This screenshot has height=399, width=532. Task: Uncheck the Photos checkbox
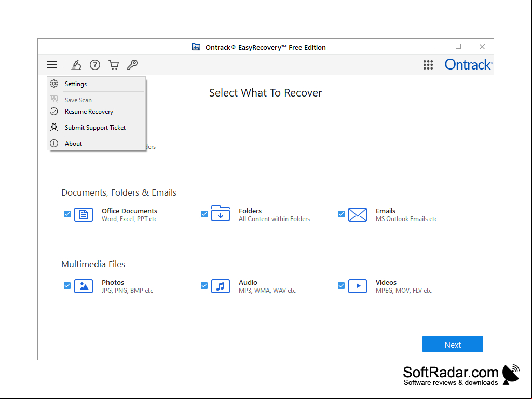pos(67,286)
